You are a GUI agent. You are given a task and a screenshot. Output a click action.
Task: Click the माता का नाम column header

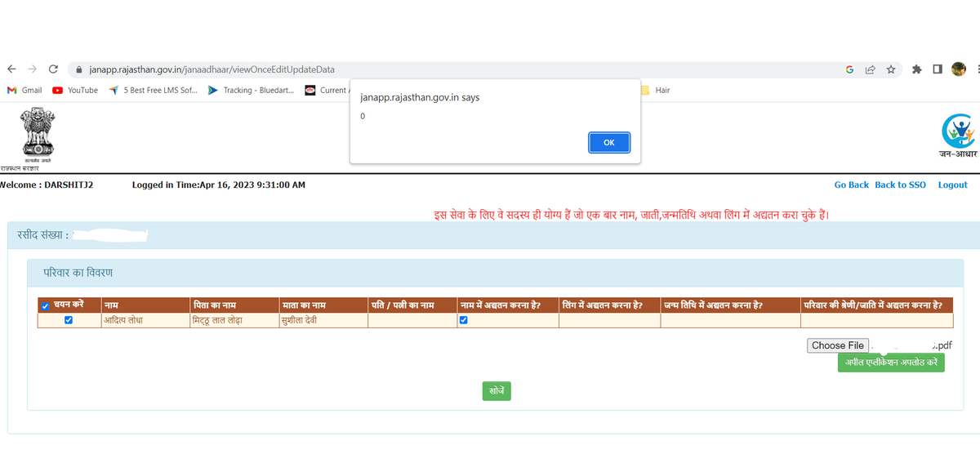pyautogui.click(x=323, y=305)
